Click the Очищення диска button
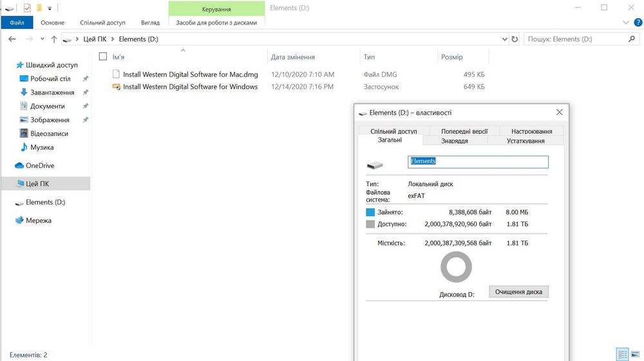 tap(518, 292)
